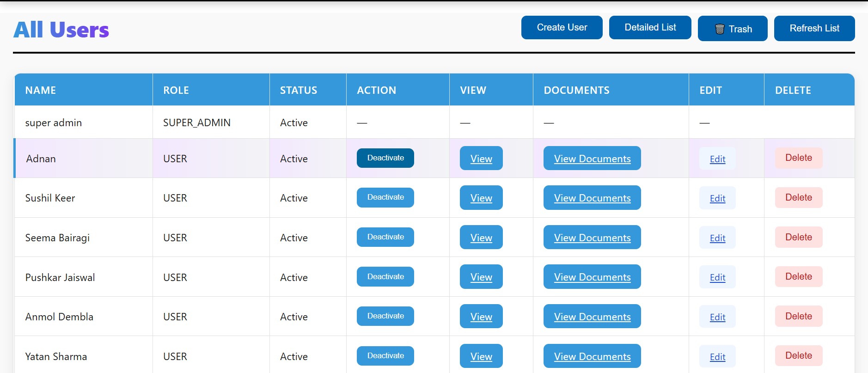Switch to the Detailed List view
Viewport: 868px width, 373px height.
click(650, 28)
